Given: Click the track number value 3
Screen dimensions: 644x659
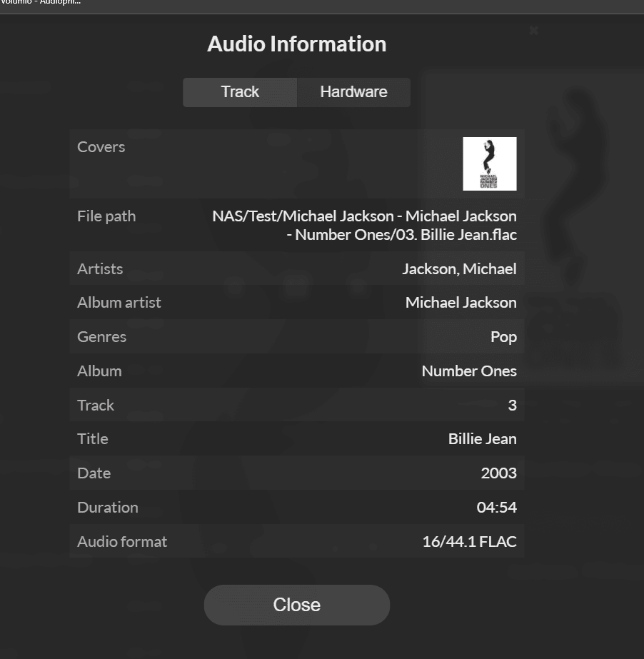Looking at the screenshot, I should 513,405.
